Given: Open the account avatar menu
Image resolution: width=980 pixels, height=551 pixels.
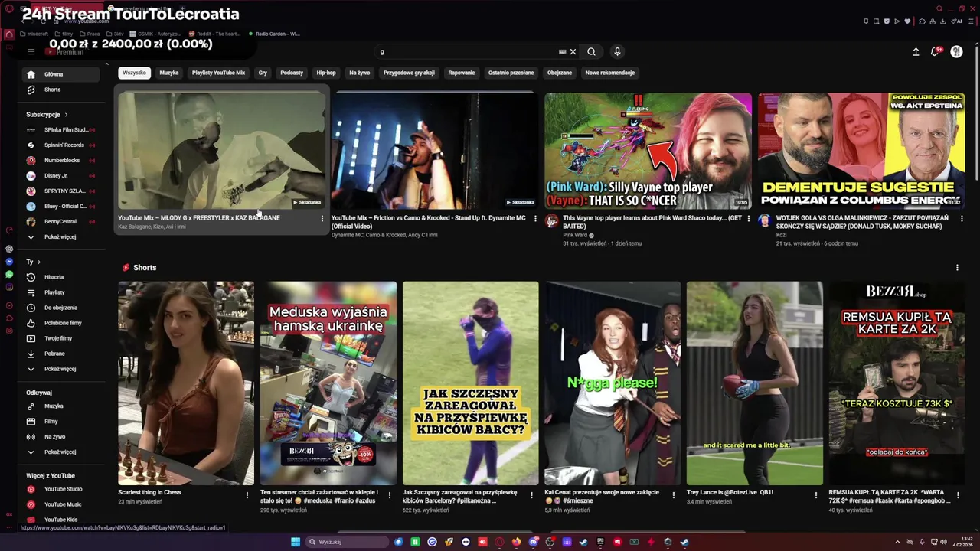Looking at the screenshot, I should coord(956,51).
